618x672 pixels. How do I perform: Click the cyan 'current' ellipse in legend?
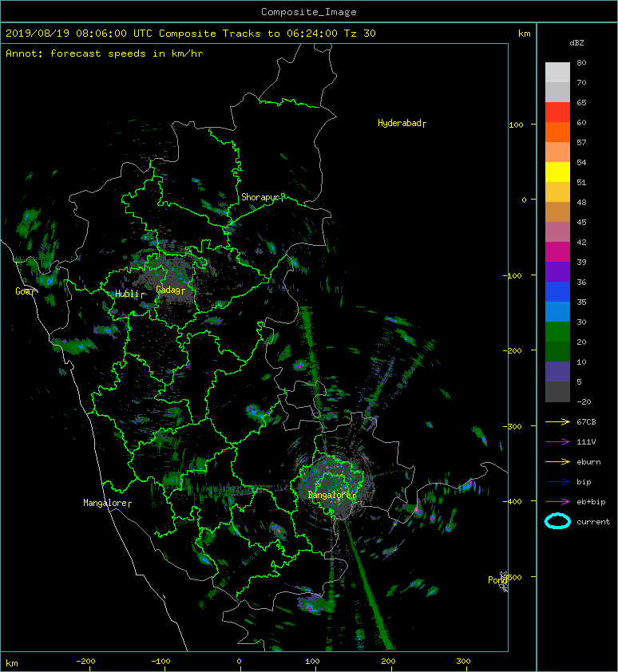pyautogui.click(x=557, y=521)
